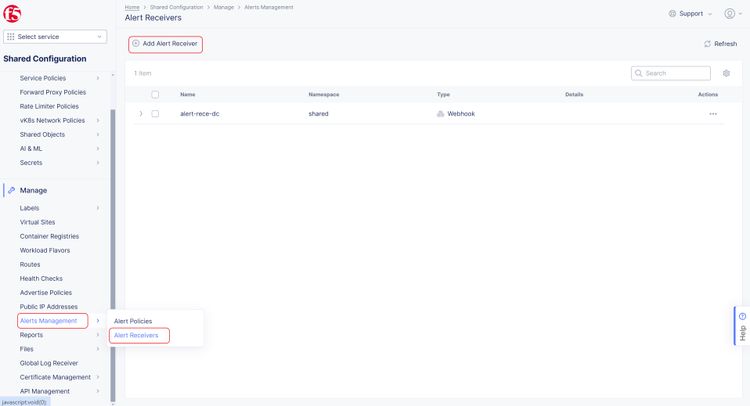
Task: Click the search magnifier icon
Action: tap(639, 73)
